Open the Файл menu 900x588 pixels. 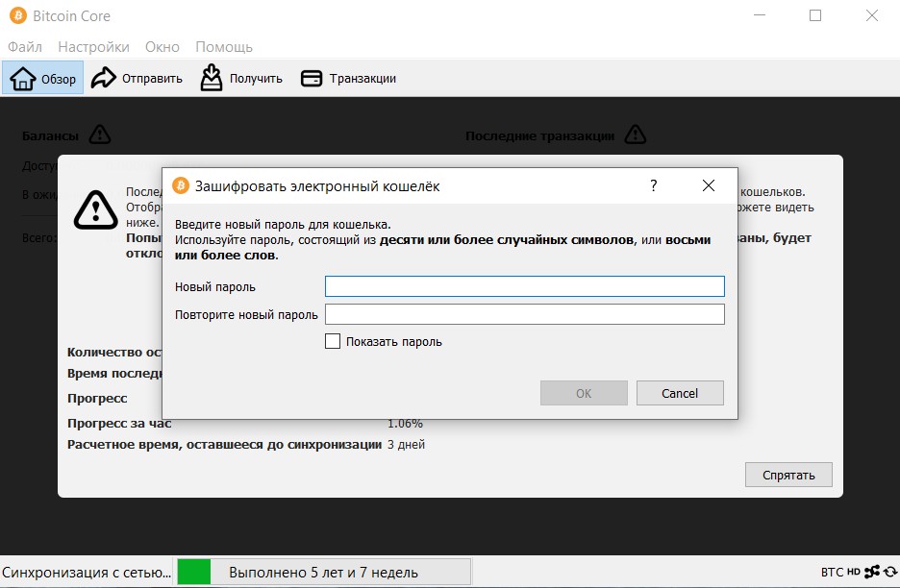point(24,46)
